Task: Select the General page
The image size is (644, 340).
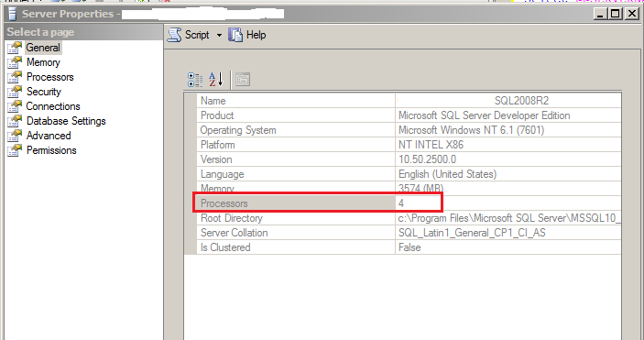Action: click(43, 48)
